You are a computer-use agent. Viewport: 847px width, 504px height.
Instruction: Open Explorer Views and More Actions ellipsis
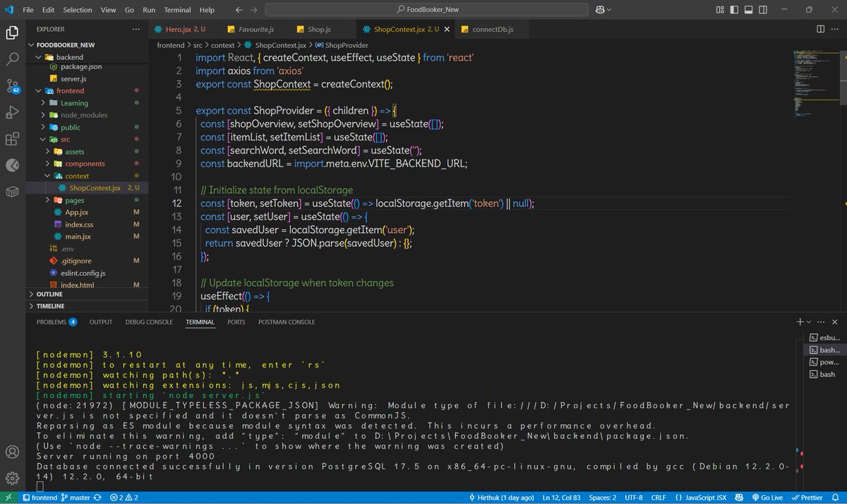pyautogui.click(x=136, y=29)
